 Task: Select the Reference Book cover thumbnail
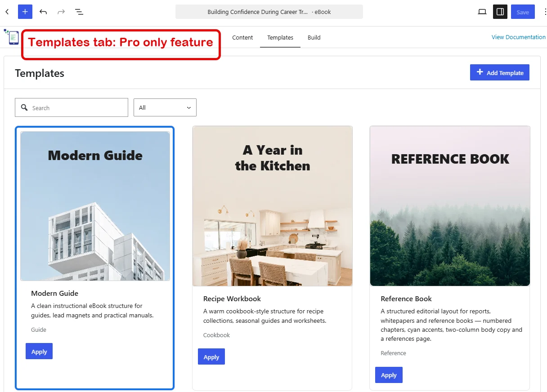coord(450,206)
